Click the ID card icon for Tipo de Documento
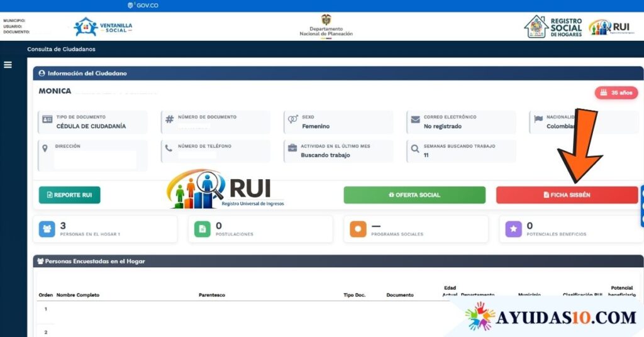This screenshot has height=337, width=644. pyautogui.click(x=47, y=119)
